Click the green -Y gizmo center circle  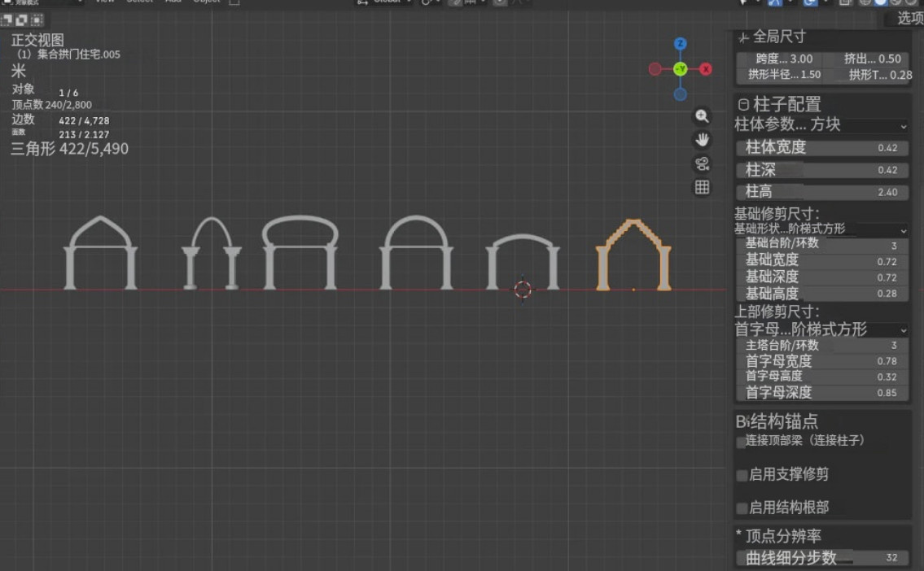tap(680, 69)
